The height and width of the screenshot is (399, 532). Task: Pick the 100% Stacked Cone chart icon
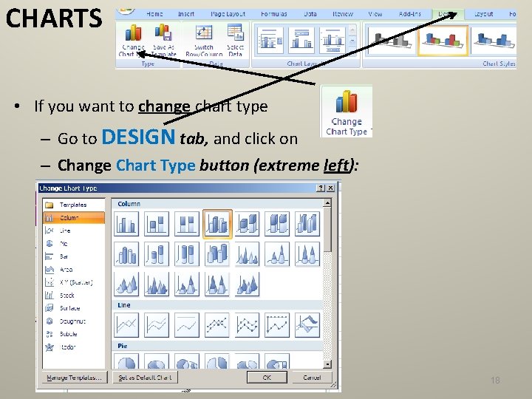tap(307, 254)
